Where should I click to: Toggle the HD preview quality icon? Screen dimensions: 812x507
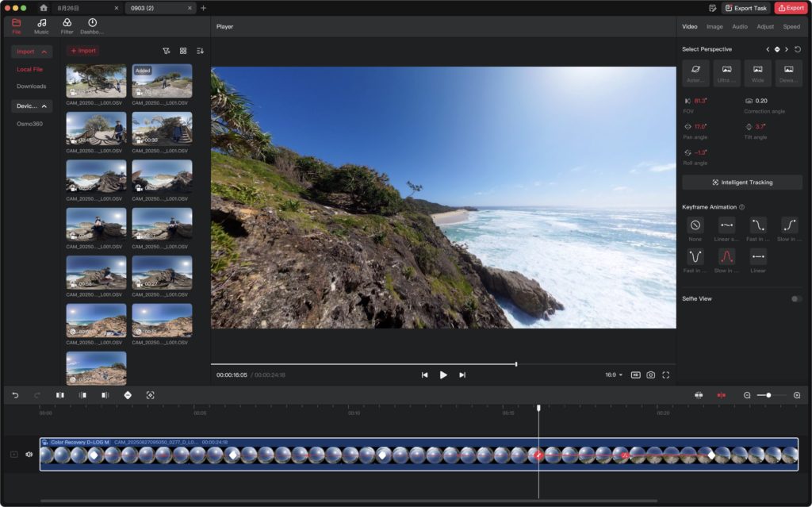[635, 374]
